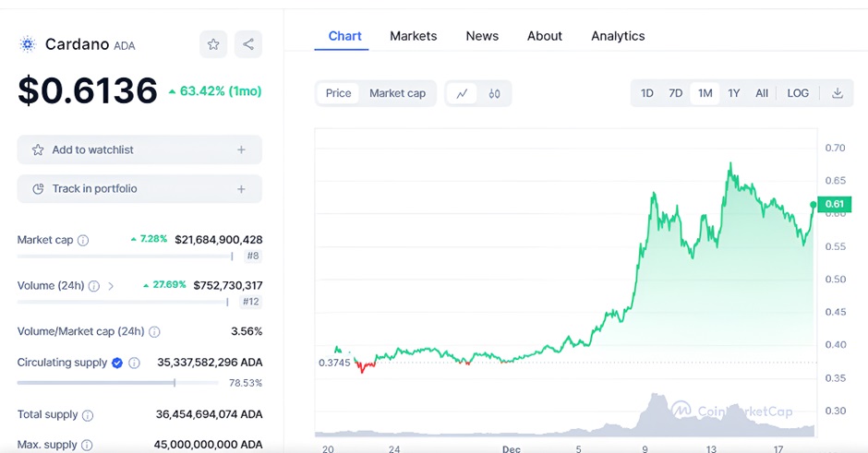Select 1Y time range

click(733, 93)
